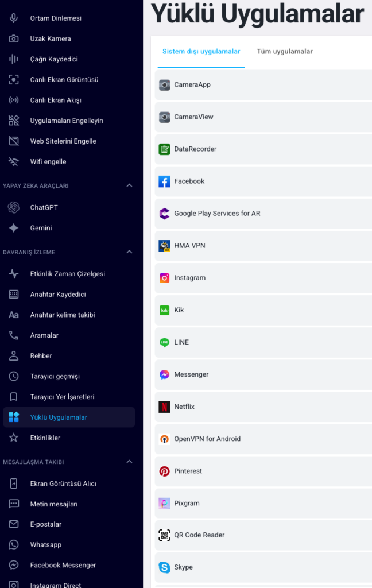The image size is (372, 588).
Task: Collapse the Davranış İzleme section chevron
Action: (129, 252)
